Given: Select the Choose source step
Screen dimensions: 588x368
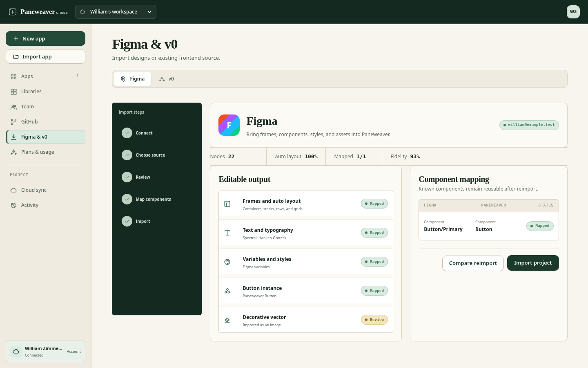Looking at the screenshot, I should click(x=157, y=155).
